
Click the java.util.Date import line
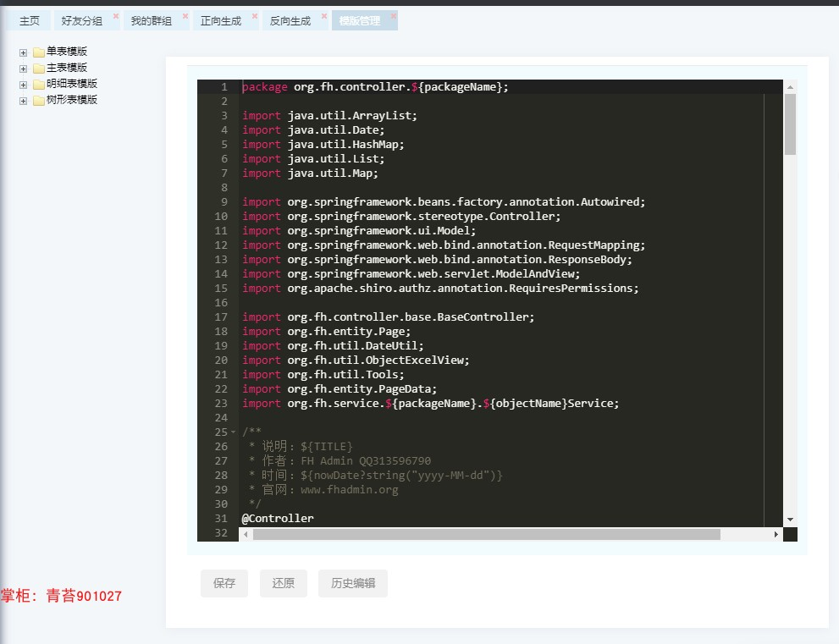pyautogui.click(x=313, y=130)
